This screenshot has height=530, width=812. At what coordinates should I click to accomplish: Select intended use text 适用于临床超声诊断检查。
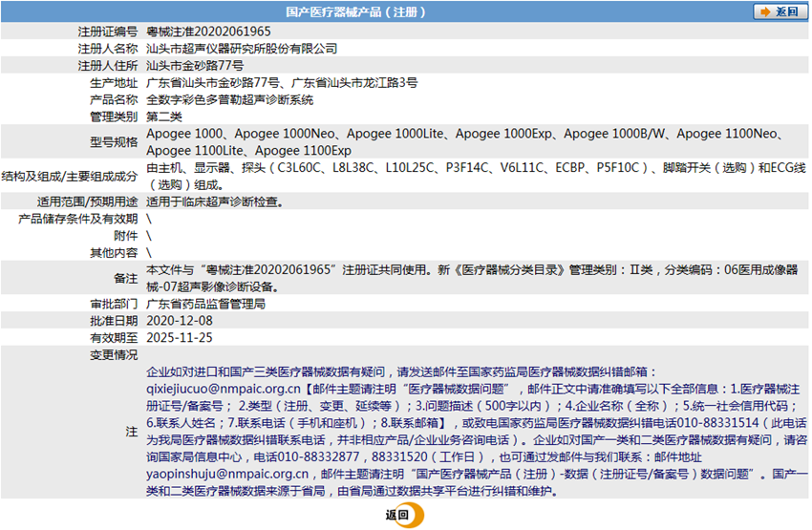(x=215, y=201)
